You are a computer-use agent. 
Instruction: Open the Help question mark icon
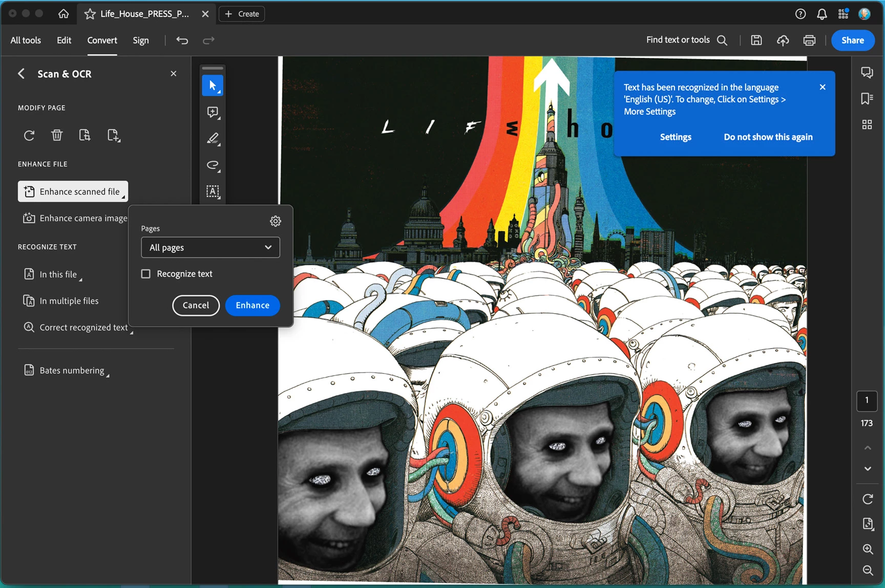[x=800, y=14]
